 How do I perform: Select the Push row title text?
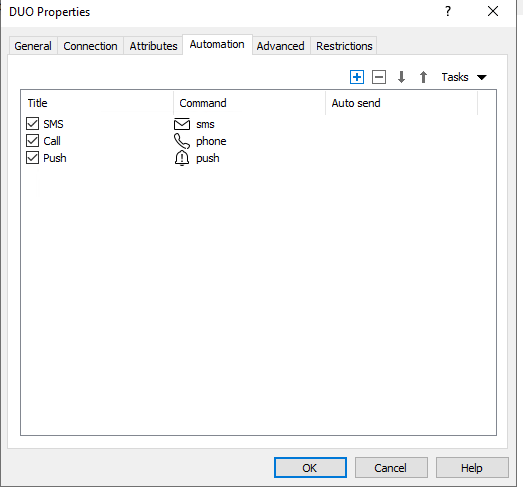(55, 158)
